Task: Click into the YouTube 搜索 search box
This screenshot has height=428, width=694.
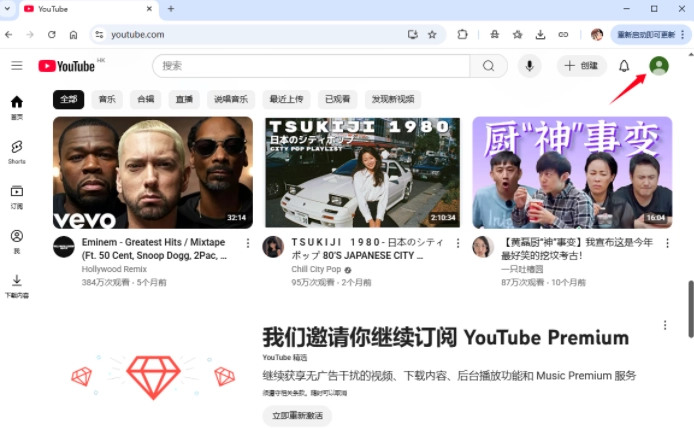Action: coord(310,66)
